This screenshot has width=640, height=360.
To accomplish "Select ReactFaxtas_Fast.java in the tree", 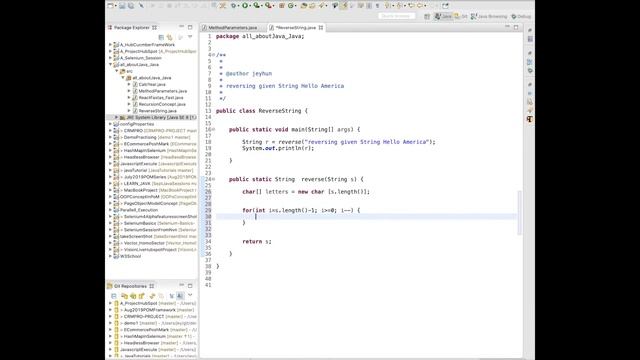I will (x=161, y=98).
